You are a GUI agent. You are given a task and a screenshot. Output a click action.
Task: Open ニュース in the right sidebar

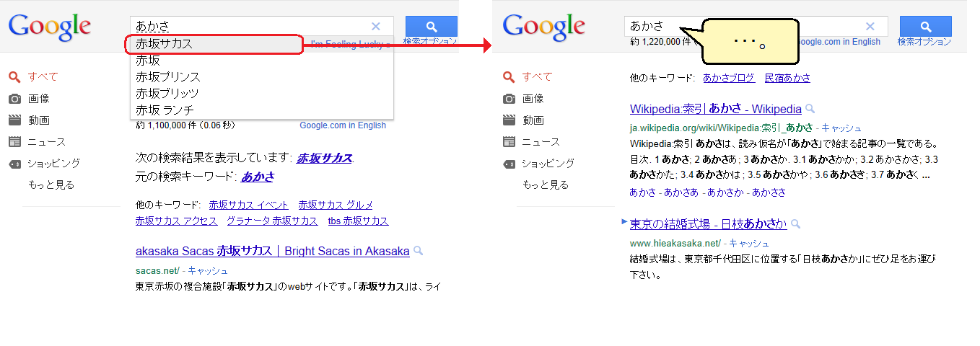(x=541, y=141)
